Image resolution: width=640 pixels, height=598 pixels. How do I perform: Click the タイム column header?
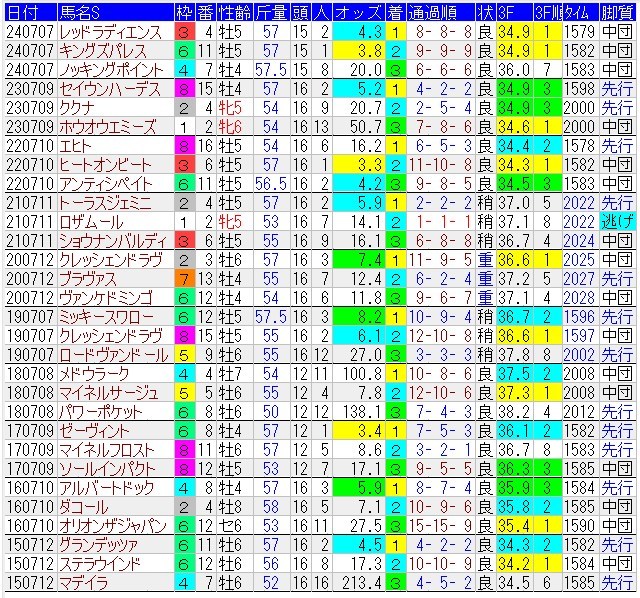(x=581, y=13)
